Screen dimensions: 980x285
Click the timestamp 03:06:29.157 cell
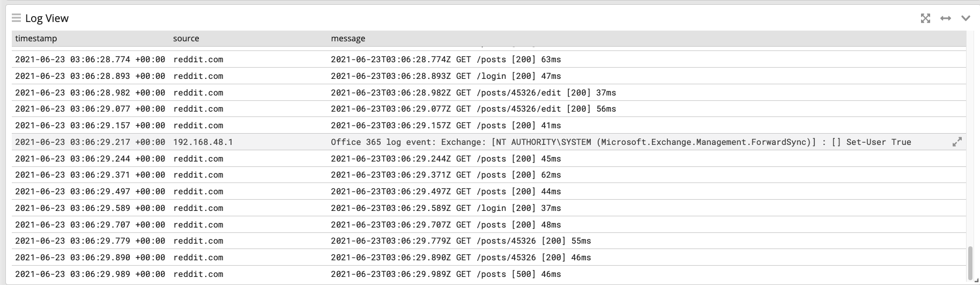pyautogui.click(x=90, y=126)
